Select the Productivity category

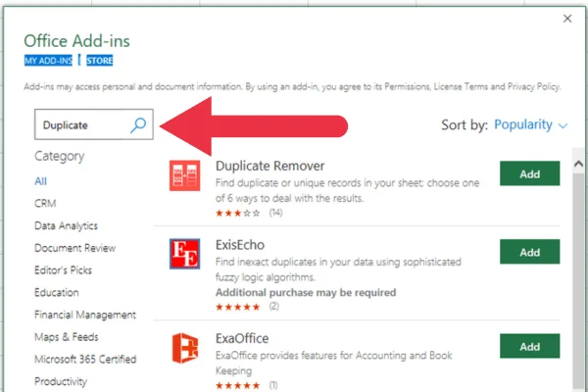[x=61, y=381]
